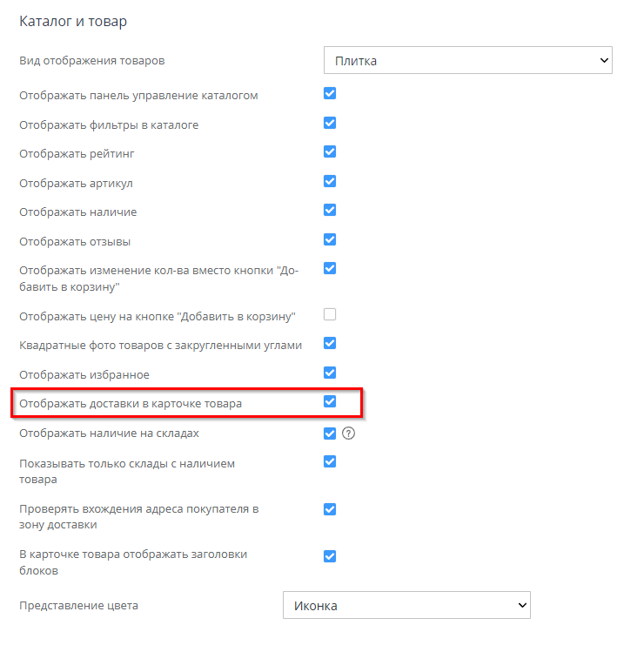Uncheck 'Отображать наличие на складах' checkbox
The width and height of the screenshot is (644, 652).
330,434
